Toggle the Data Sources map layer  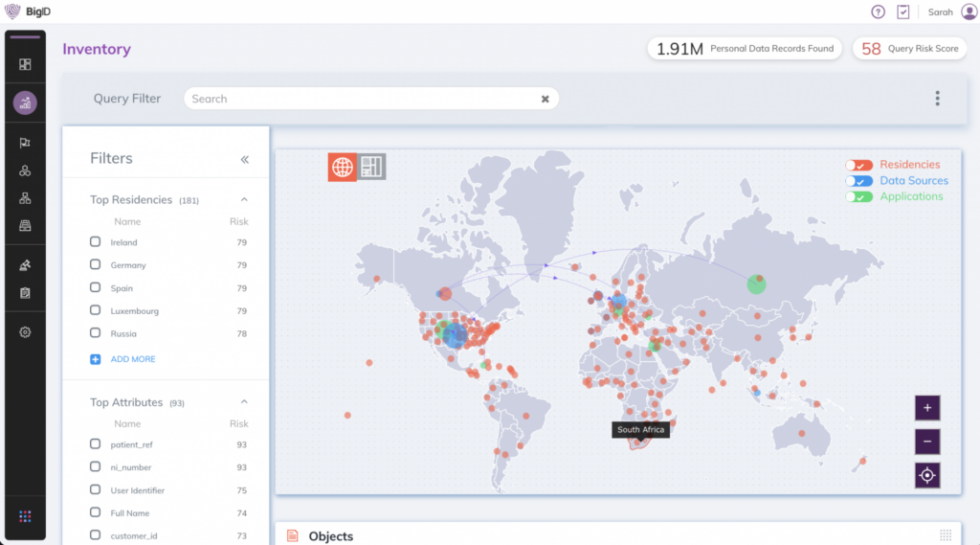[858, 181]
